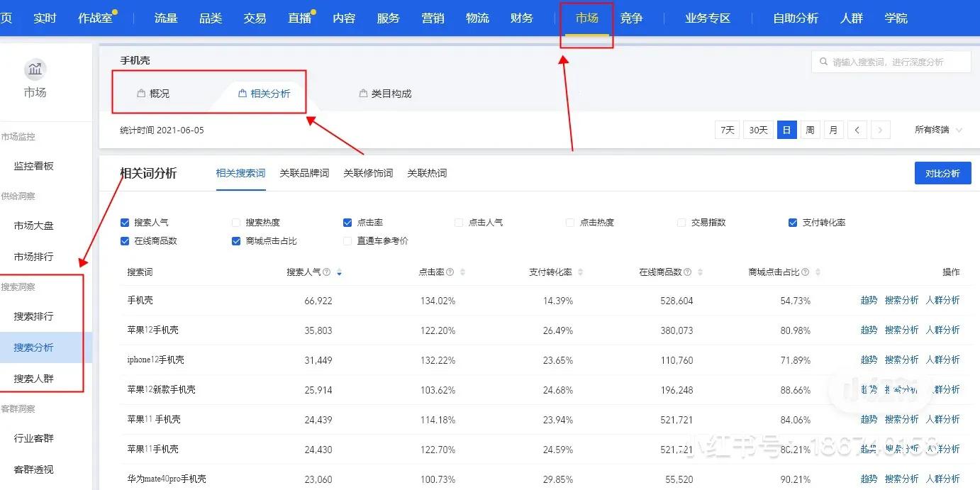Image resolution: width=980 pixels, height=490 pixels.
Task: Switch to the 类目构成 tab
Action: click(x=386, y=92)
